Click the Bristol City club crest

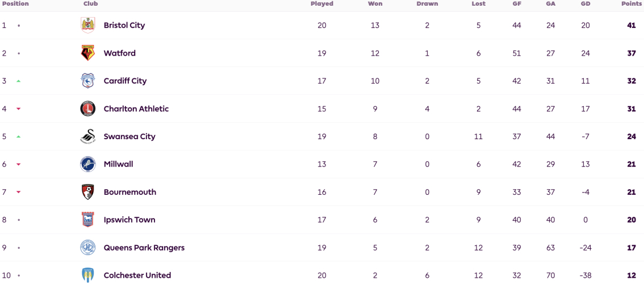(x=87, y=25)
